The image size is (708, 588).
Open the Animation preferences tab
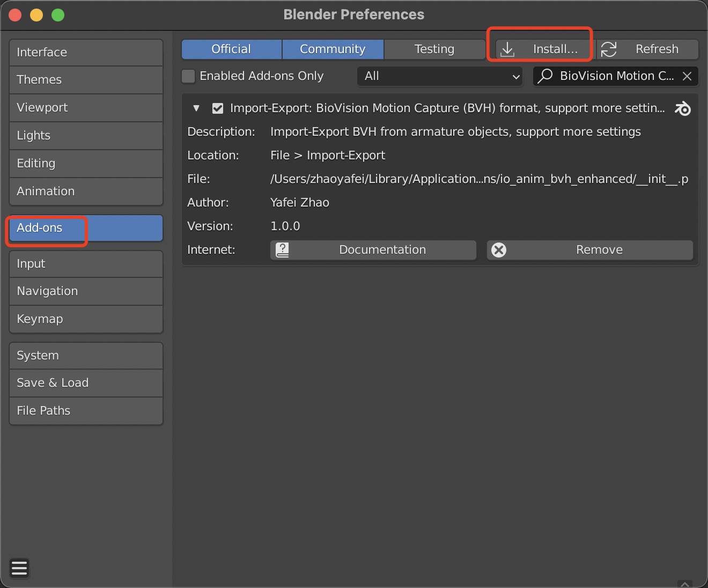(x=86, y=192)
